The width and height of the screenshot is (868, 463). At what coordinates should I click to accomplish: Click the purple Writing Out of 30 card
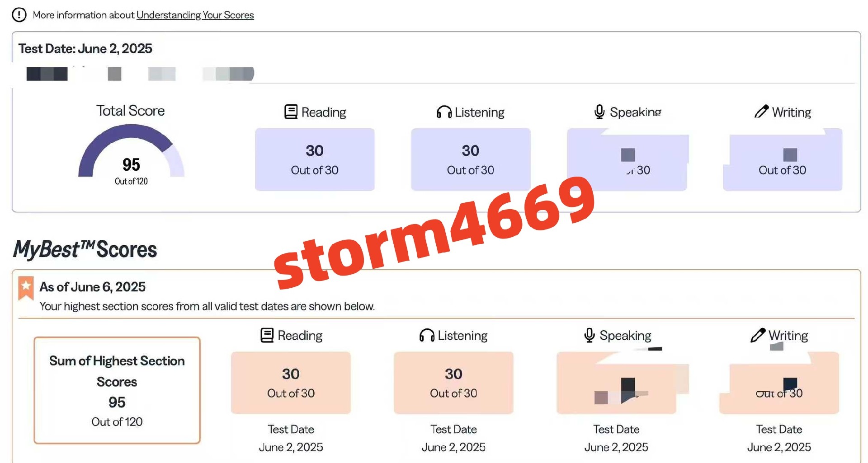pos(783,159)
